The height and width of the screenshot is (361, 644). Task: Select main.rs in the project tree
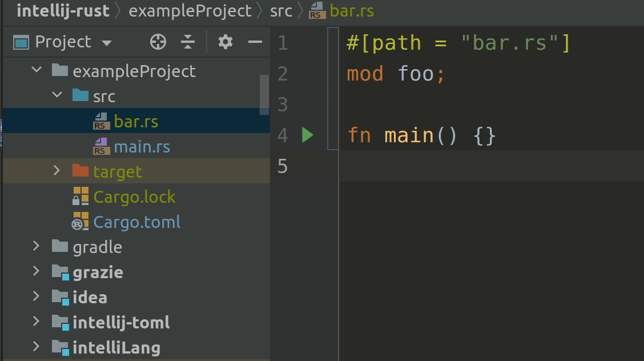click(x=142, y=147)
